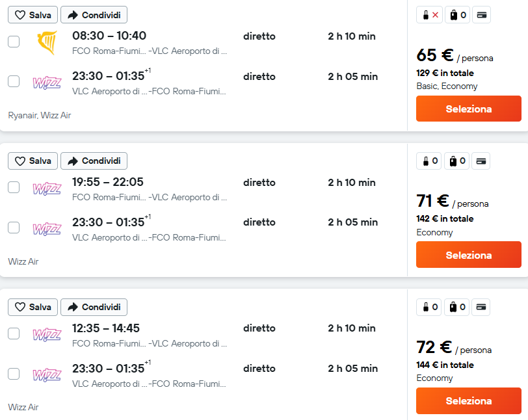Save the 72 € itinerary with Salva
The image size is (528, 420).
33,307
